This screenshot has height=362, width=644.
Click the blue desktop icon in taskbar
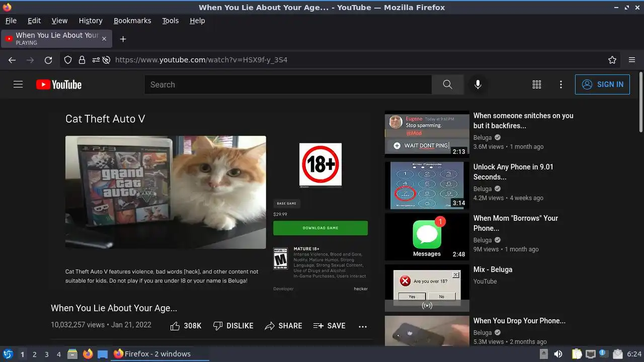103,354
